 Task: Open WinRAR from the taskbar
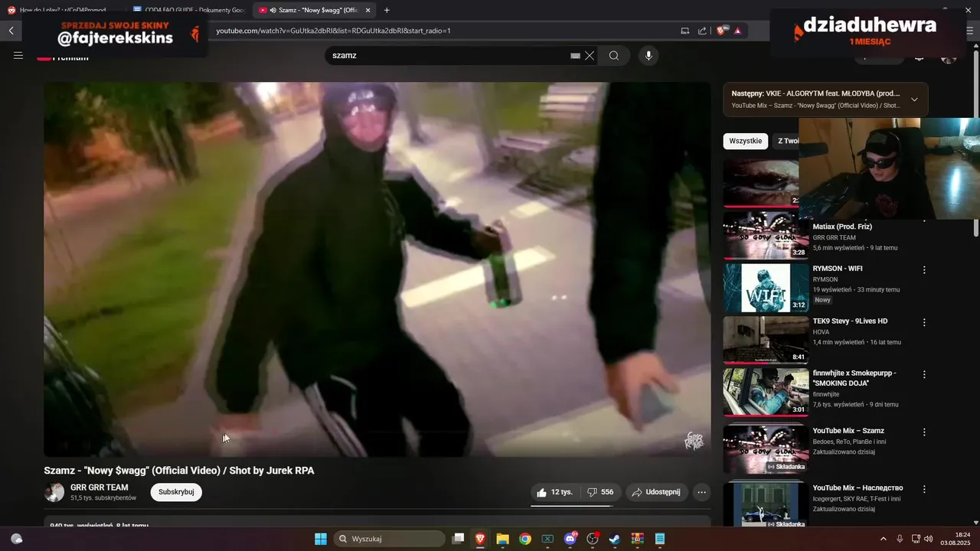(637, 539)
